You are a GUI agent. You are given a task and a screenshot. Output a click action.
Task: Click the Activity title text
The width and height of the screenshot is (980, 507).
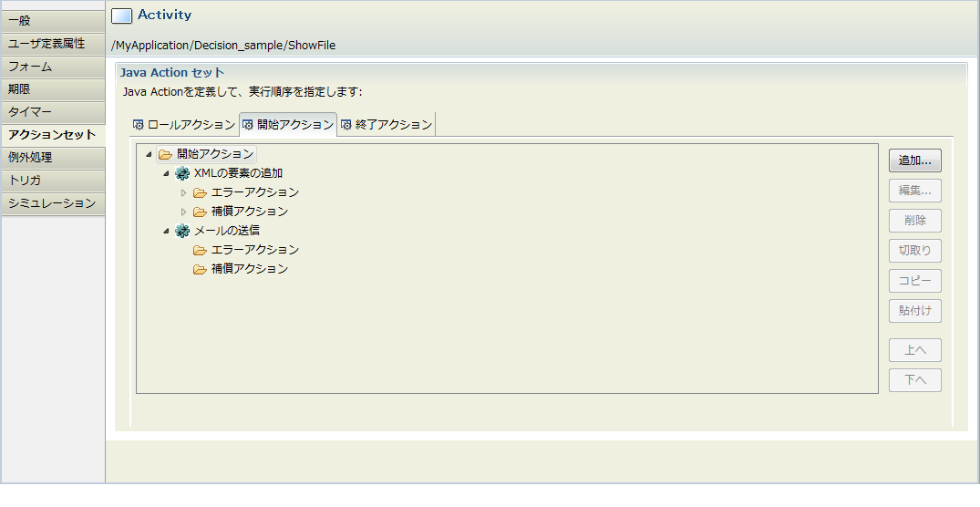tap(164, 15)
